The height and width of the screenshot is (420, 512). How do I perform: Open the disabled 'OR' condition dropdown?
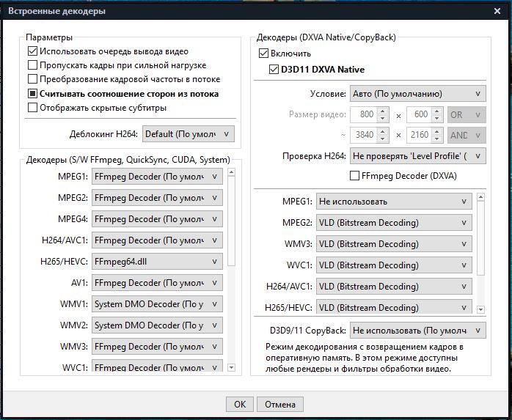point(467,114)
